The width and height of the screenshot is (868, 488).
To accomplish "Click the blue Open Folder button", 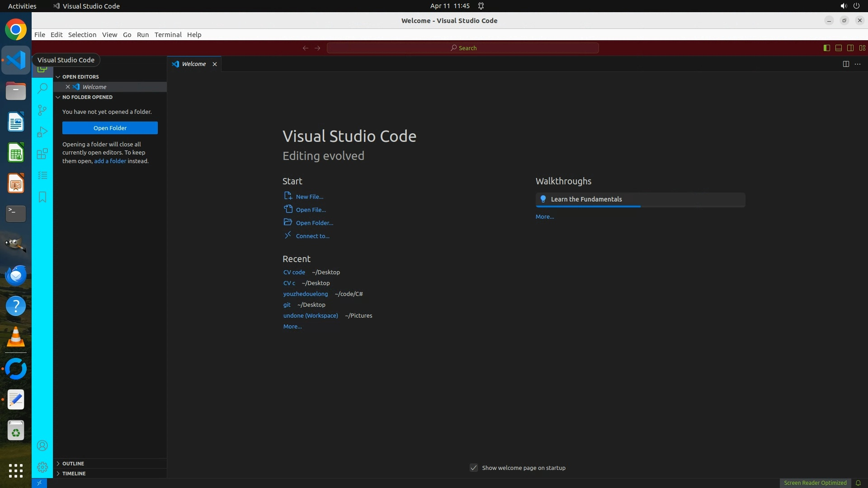I will click(x=110, y=128).
